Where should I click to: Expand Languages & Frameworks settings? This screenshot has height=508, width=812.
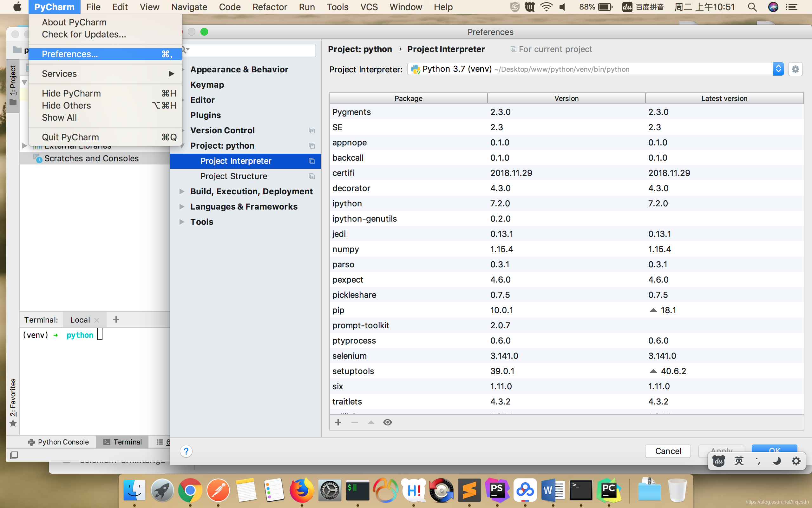tap(181, 206)
